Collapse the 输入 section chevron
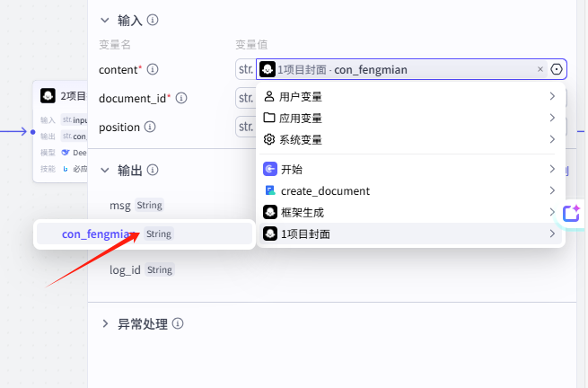Viewport: 588px width, 388px height. tap(105, 21)
